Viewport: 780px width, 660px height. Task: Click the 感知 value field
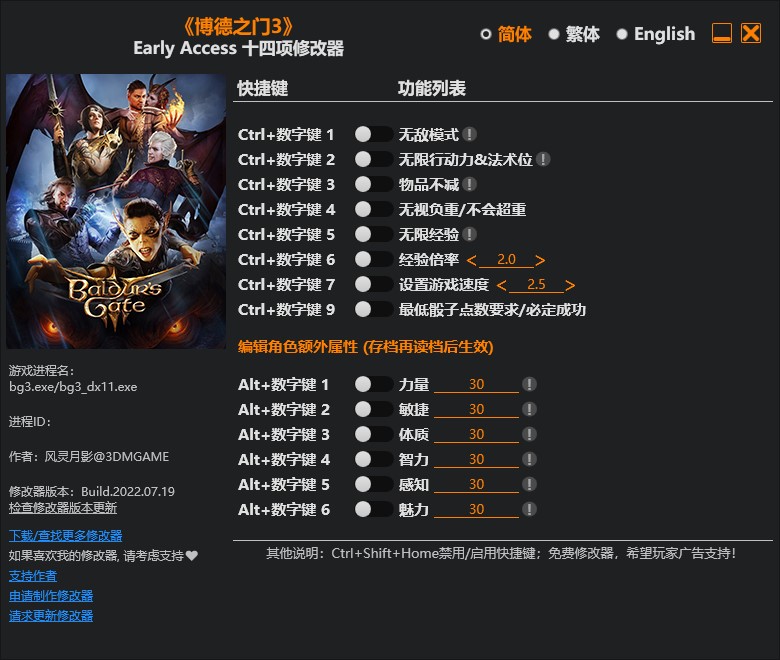(x=476, y=484)
